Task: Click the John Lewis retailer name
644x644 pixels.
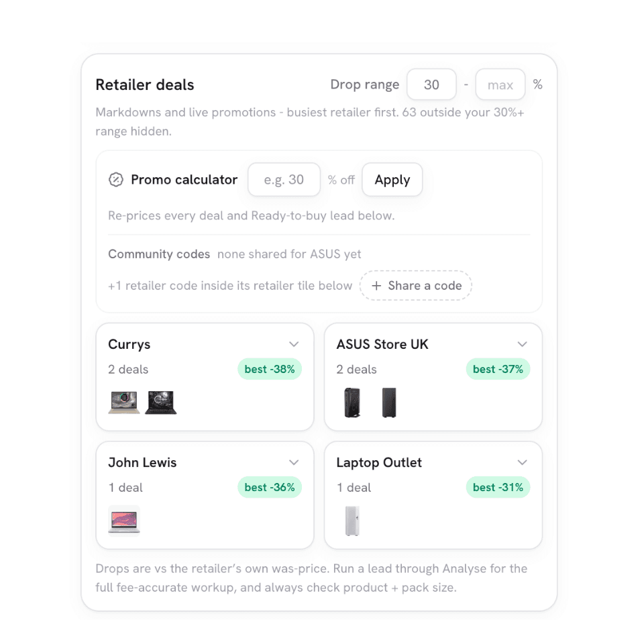Action: click(x=142, y=462)
